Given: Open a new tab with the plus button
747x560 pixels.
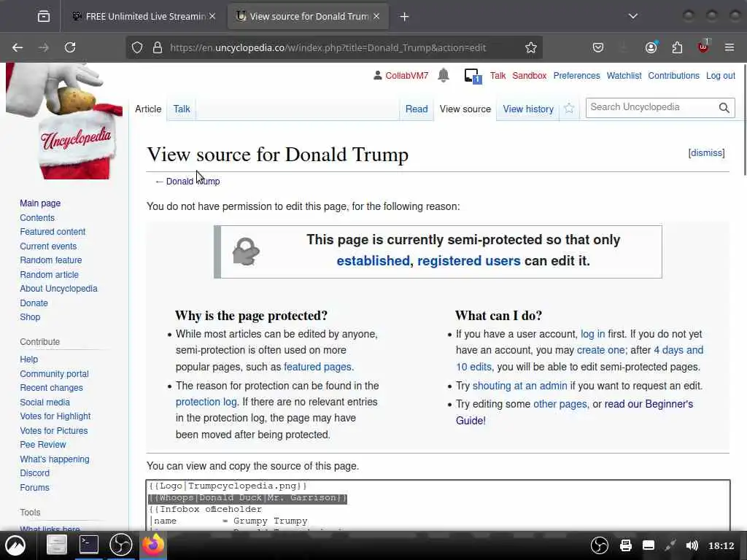Looking at the screenshot, I should point(404,17).
